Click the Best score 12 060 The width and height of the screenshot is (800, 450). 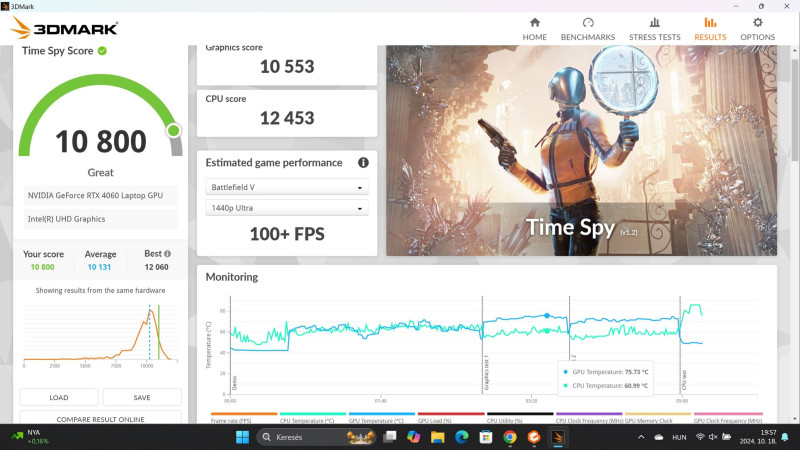point(156,267)
